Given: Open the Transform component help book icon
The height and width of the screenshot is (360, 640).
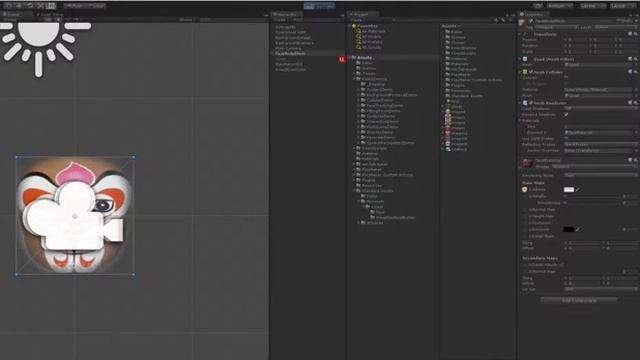Looking at the screenshot, I should coord(630,34).
